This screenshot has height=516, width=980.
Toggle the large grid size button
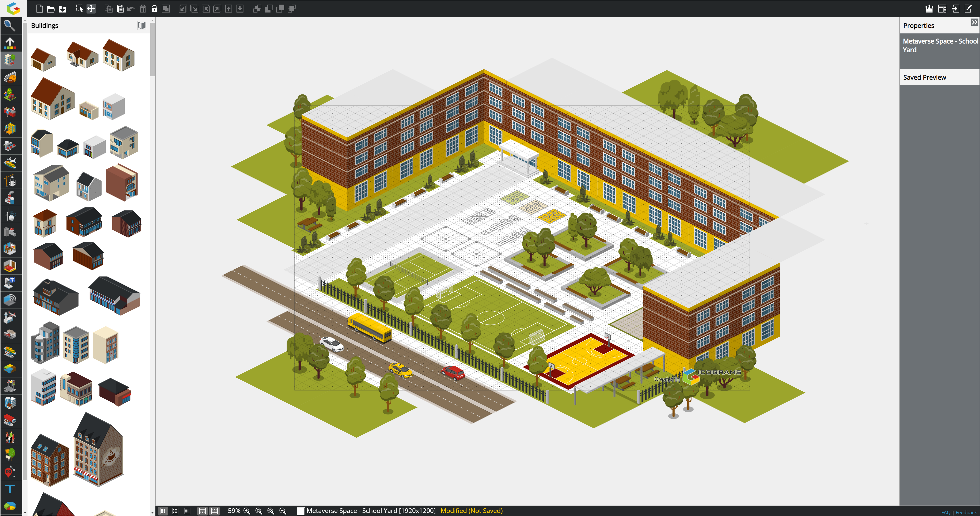pyautogui.click(x=163, y=511)
